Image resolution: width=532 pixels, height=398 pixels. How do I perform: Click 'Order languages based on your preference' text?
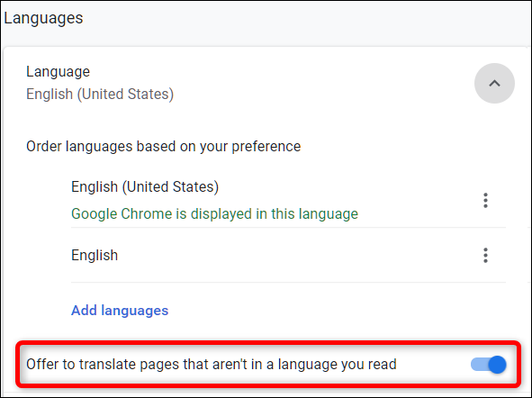click(164, 147)
